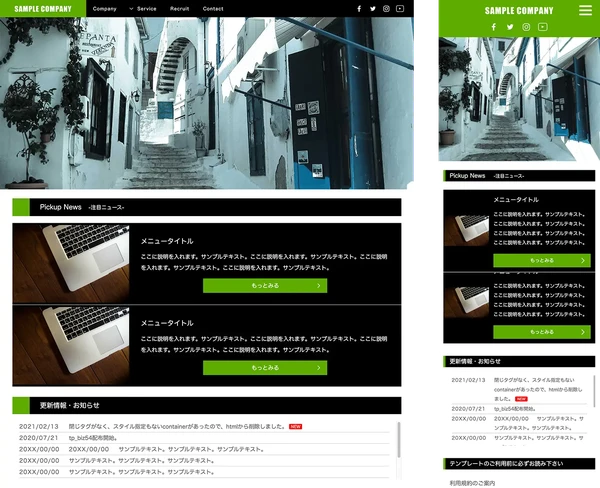Click first desktop もっとみる button
Image resolution: width=600 pixels, height=488 pixels.
265,286
